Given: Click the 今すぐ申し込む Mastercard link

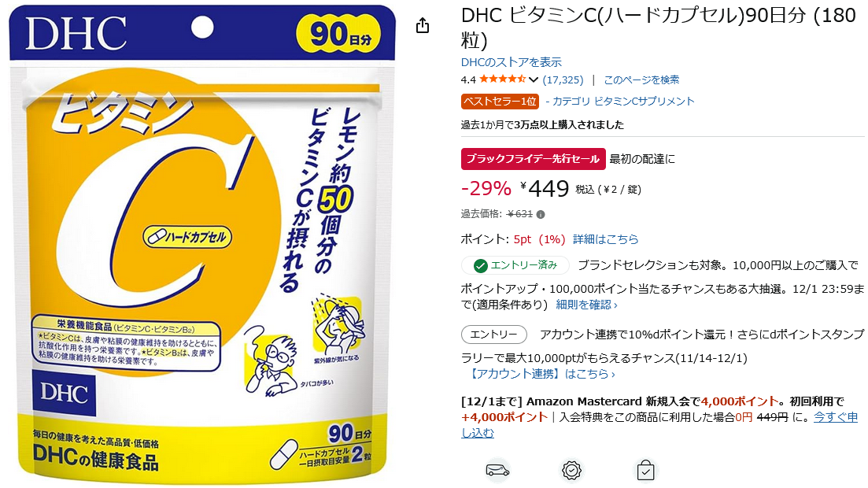Looking at the screenshot, I should 660,425.
